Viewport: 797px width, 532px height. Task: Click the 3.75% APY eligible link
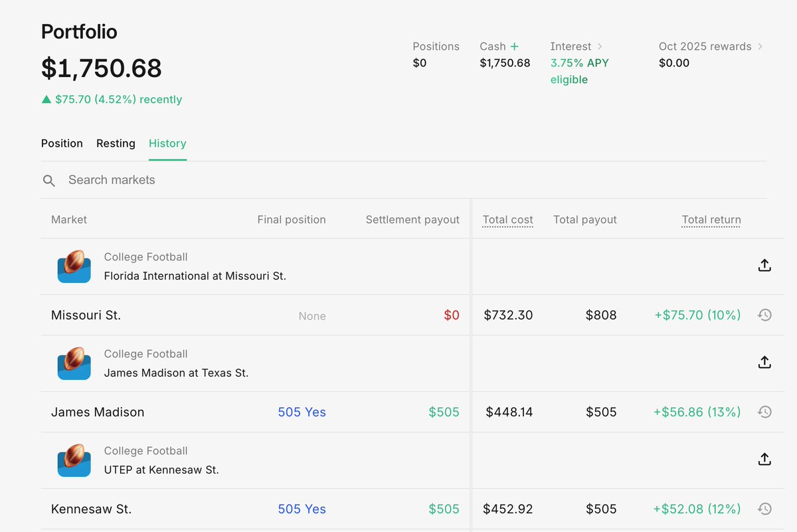[x=579, y=71]
